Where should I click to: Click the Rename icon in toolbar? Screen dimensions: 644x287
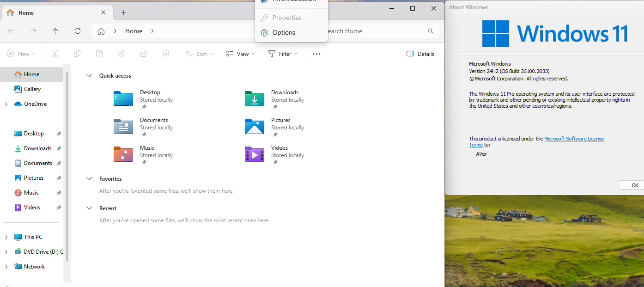(122, 54)
